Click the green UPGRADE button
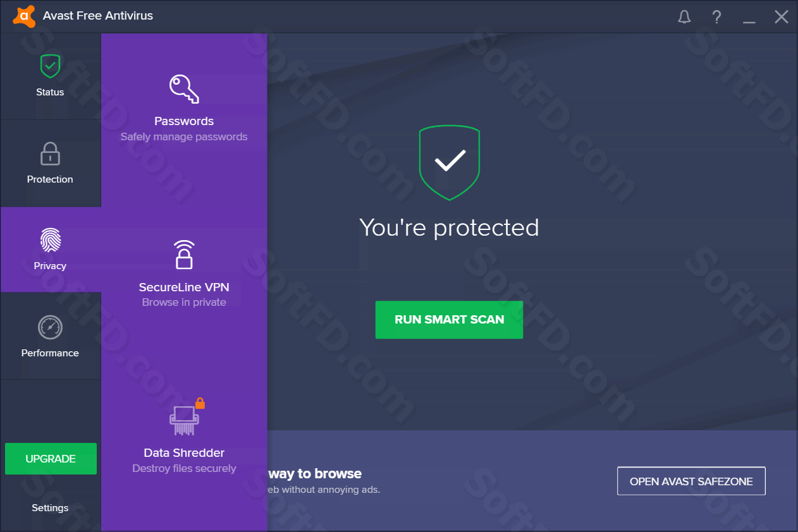Image resolution: width=798 pixels, height=532 pixels. tap(51, 459)
